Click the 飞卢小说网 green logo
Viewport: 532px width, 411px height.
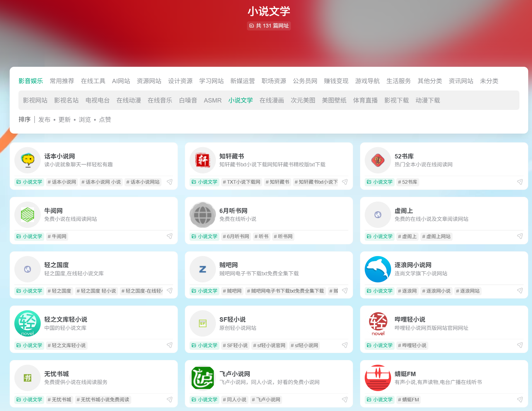pyautogui.click(x=203, y=378)
